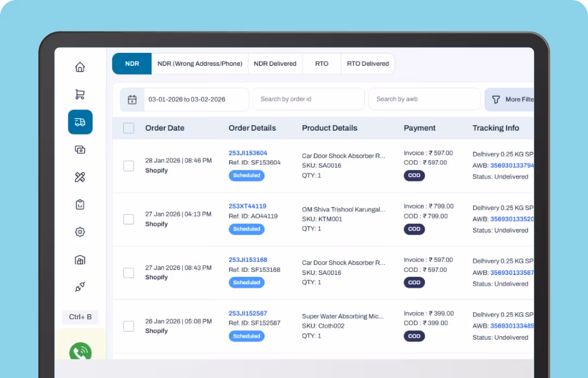Click the Product Details column header
Screen dimensions: 588x378
(329, 128)
